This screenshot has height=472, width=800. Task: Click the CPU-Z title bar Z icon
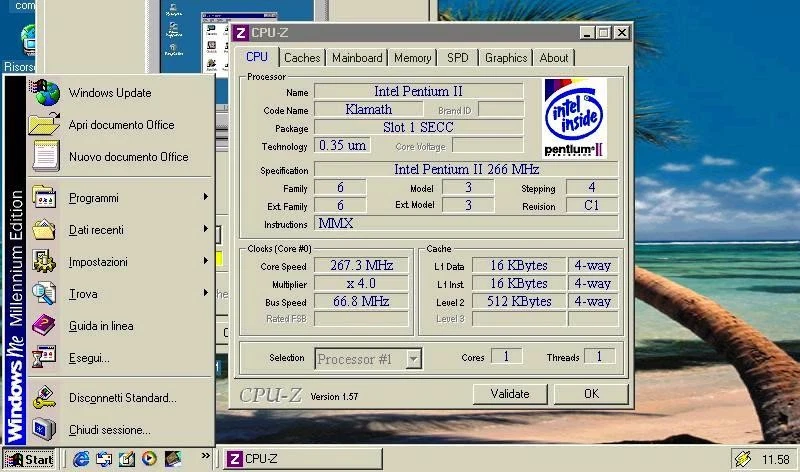240,33
